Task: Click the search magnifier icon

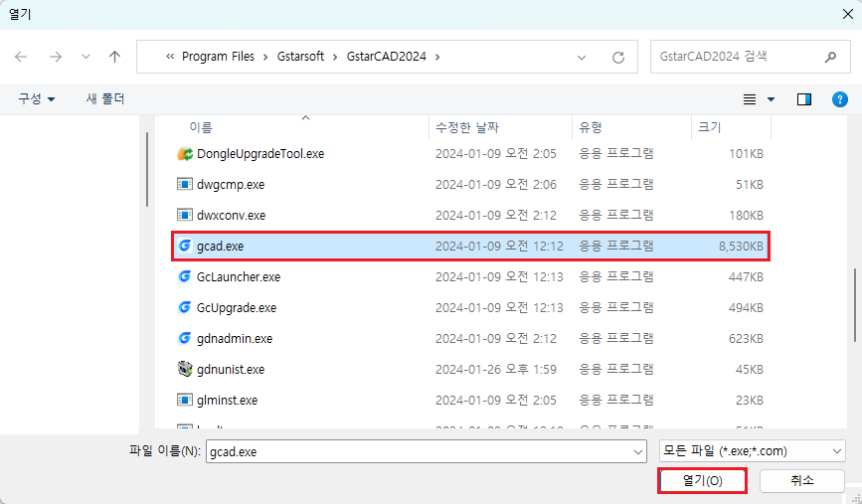Action: point(830,57)
